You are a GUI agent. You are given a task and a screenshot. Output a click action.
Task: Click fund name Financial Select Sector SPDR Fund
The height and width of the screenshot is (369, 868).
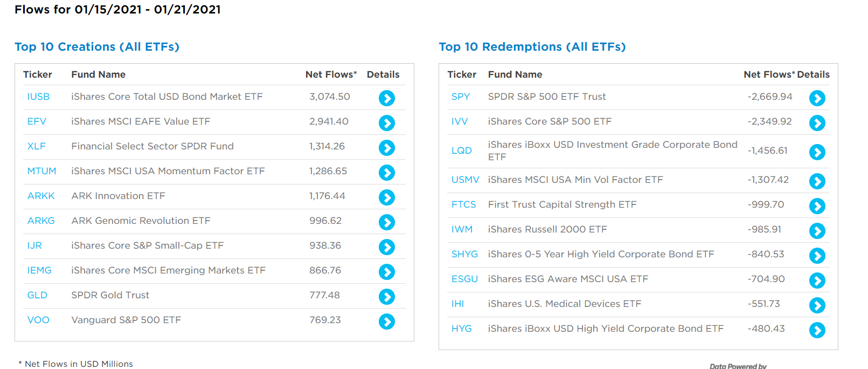click(152, 146)
